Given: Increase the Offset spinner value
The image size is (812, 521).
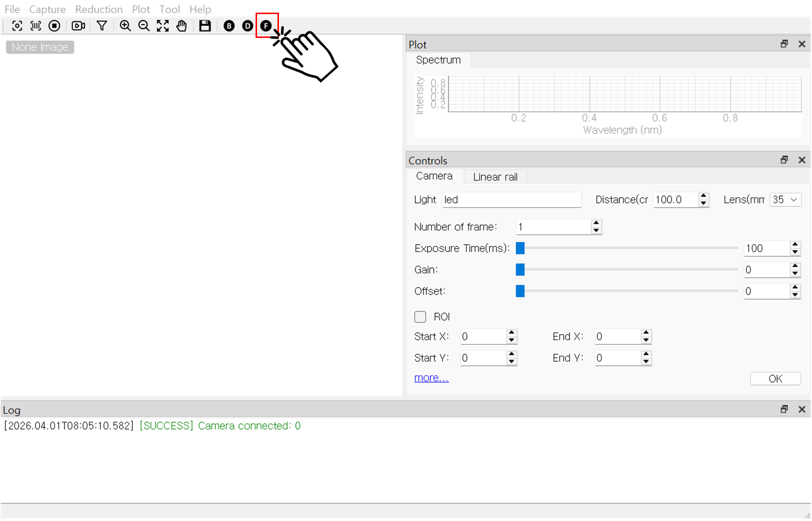Looking at the screenshot, I should [x=795, y=287].
